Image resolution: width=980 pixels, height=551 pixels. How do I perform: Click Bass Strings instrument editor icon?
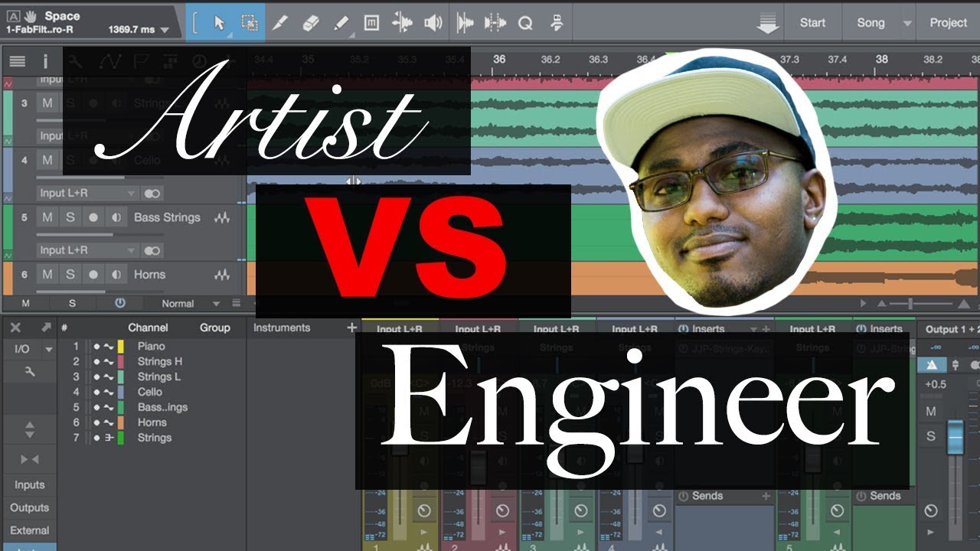click(x=222, y=217)
